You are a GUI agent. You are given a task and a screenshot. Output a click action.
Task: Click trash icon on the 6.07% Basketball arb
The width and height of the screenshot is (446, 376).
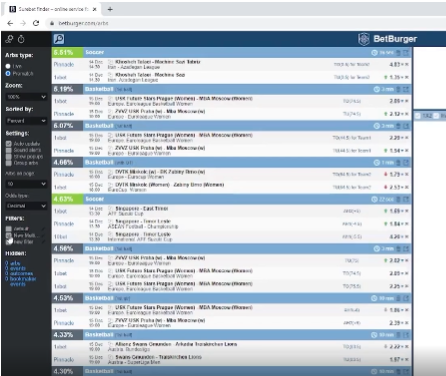[x=398, y=126]
